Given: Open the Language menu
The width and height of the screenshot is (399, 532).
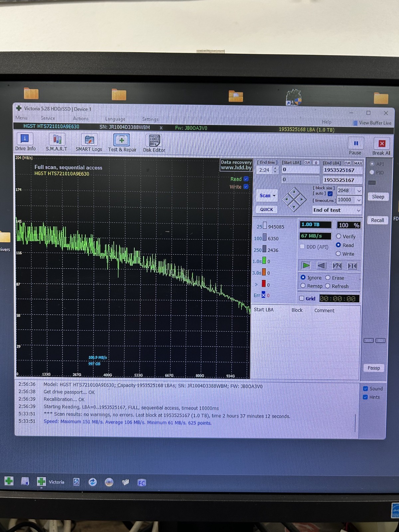Looking at the screenshot, I should pyautogui.click(x=115, y=119).
